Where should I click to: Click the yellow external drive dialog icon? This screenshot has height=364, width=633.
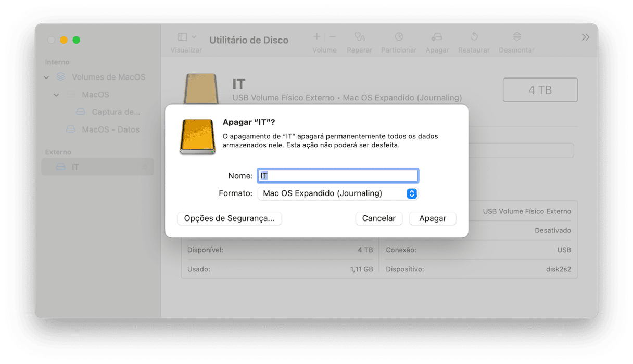(197, 137)
